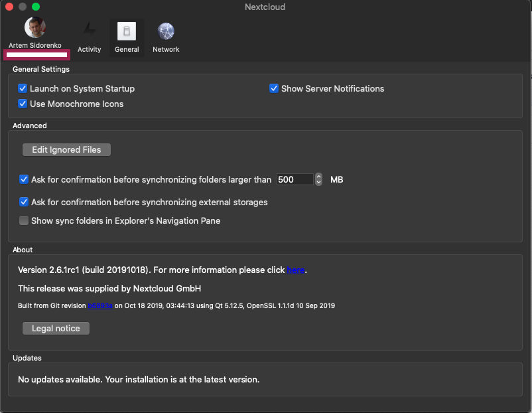This screenshot has height=413, width=532.
Task: Uncheck Show Server Notifications
Action: [274, 88]
